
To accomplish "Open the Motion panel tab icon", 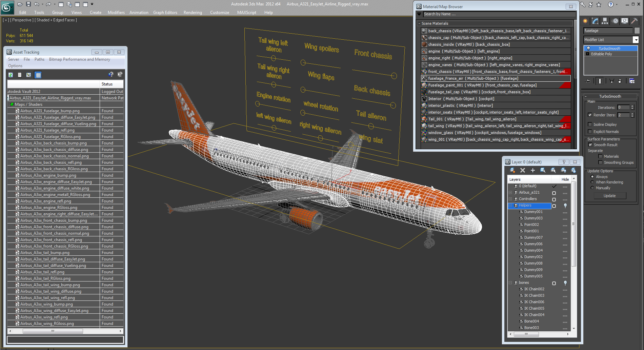I will tap(615, 21).
